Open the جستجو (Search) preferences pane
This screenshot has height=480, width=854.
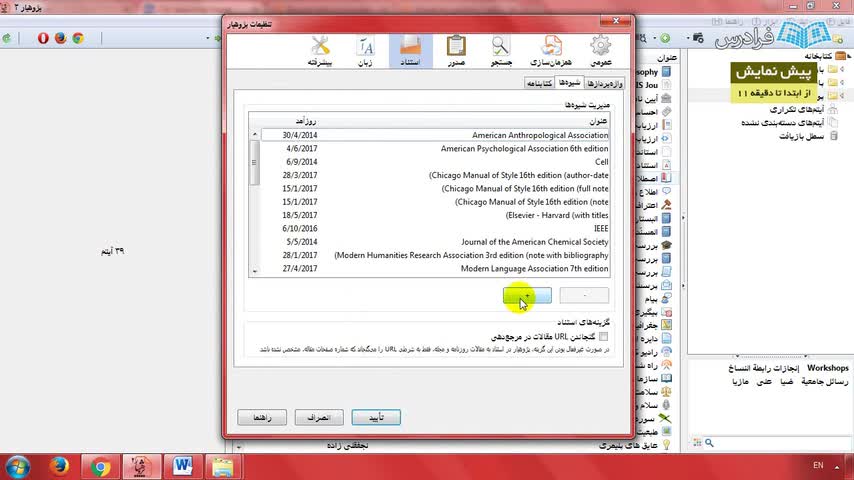pyautogui.click(x=501, y=51)
